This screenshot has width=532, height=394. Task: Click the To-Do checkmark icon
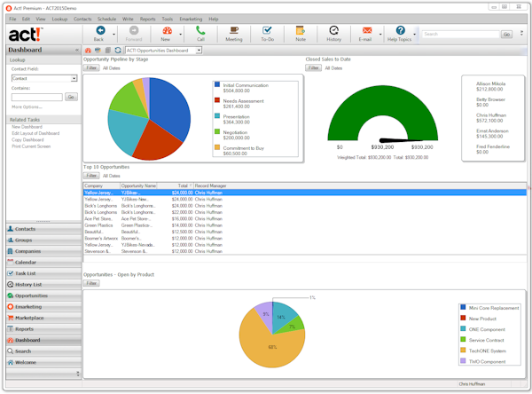(267, 31)
